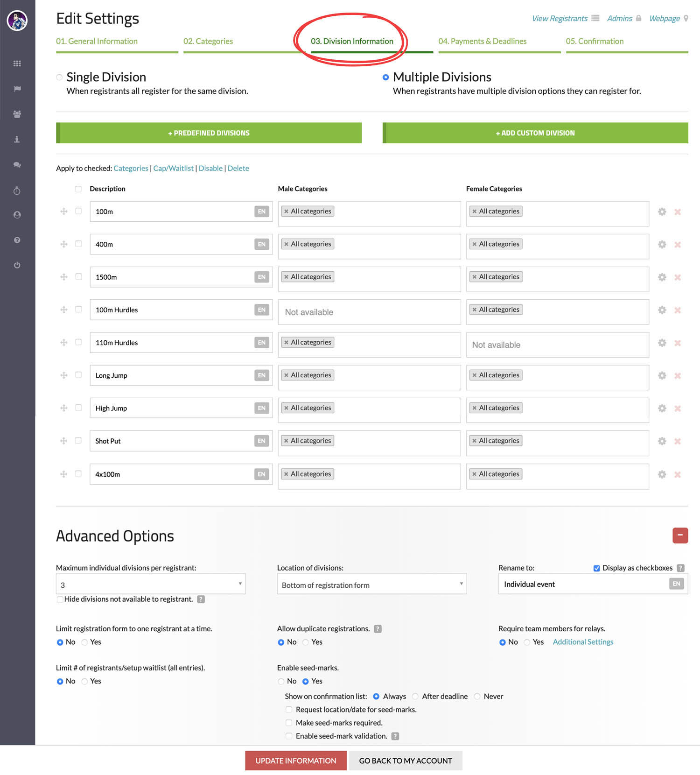Open the View Registrants link
This screenshot has height=775, width=700.
tap(560, 19)
